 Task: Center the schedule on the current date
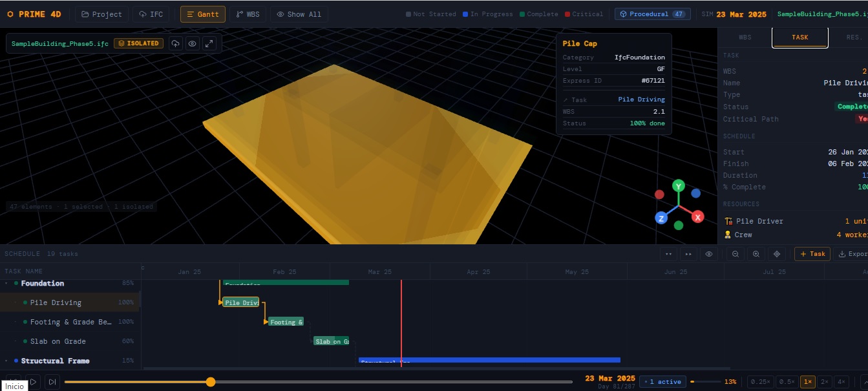[x=777, y=254]
